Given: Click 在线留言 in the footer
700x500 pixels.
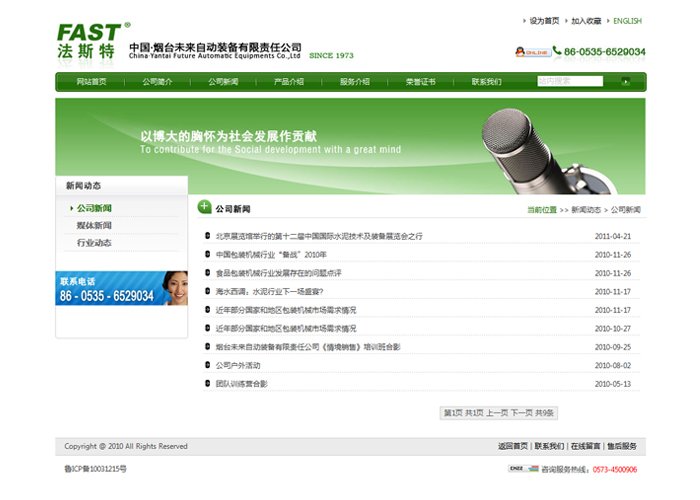Looking at the screenshot, I should pos(585,446).
